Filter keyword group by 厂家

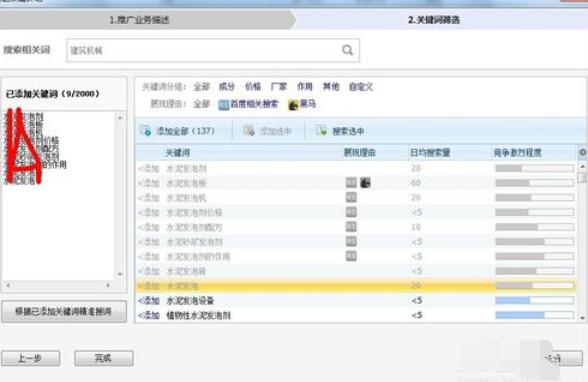tap(279, 87)
